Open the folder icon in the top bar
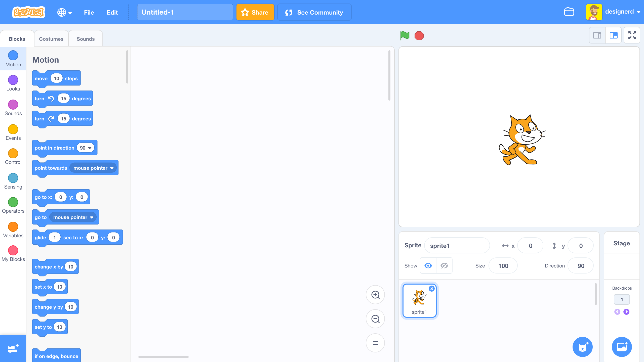This screenshot has width=644, height=362. pos(569,12)
